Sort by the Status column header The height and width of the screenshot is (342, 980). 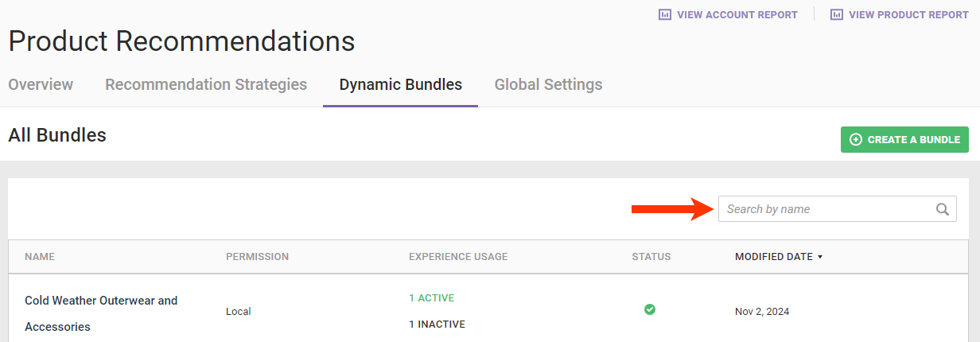[x=651, y=257]
